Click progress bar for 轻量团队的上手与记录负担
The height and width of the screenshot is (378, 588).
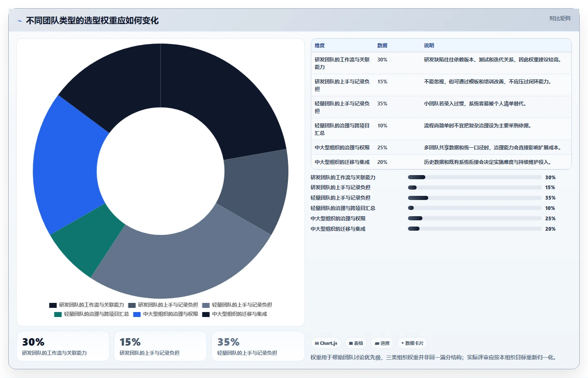pos(475,198)
